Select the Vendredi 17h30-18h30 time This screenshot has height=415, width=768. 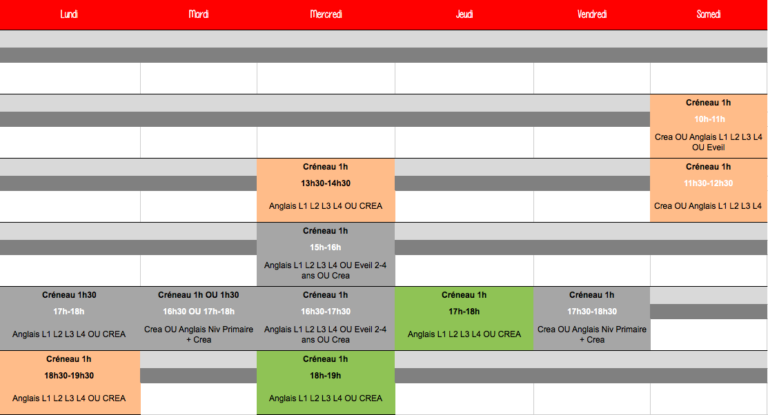592,311
